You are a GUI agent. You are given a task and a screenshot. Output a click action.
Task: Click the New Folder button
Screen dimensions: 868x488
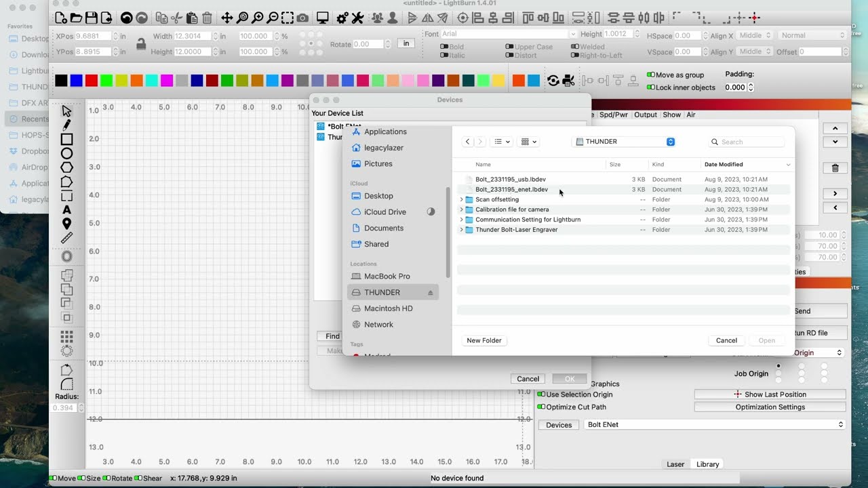click(484, 341)
